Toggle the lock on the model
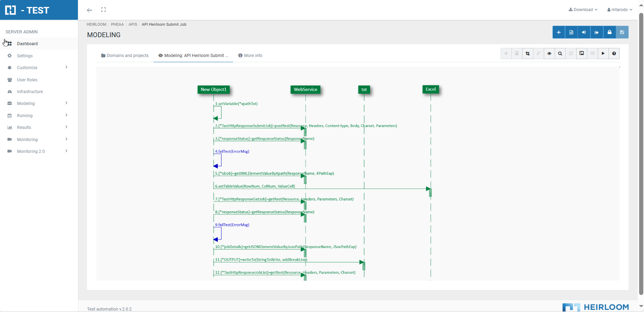Screen dimensions: 644x312 (609, 32)
